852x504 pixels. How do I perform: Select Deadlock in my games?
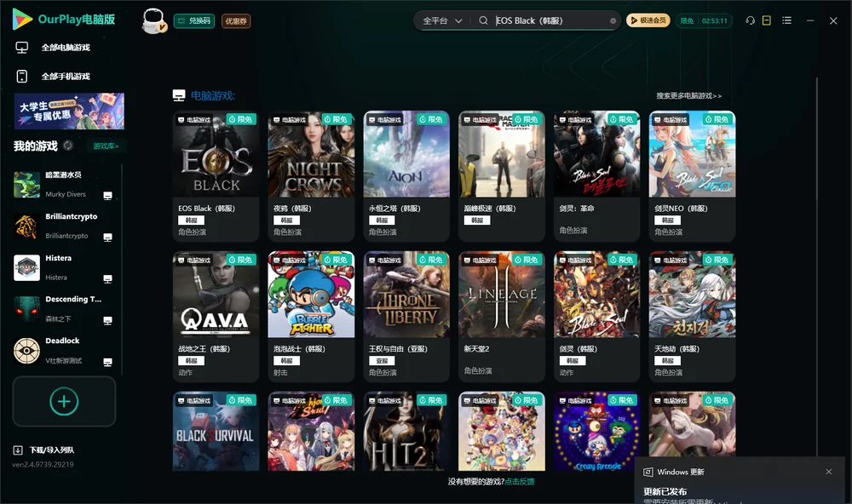[63, 350]
